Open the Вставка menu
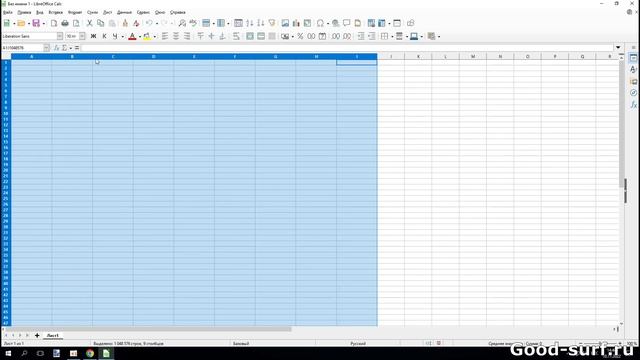The width and height of the screenshot is (640, 360). click(x=56, y=12)
